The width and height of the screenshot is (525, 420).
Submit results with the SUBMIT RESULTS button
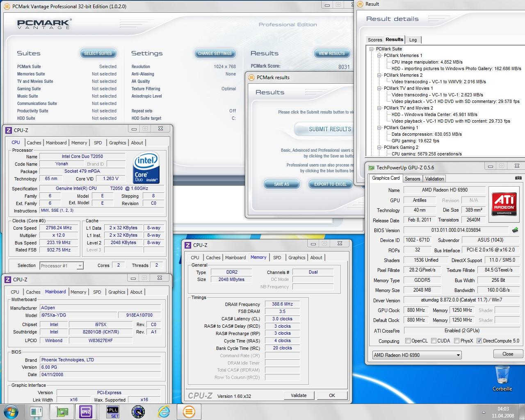[x=324, y=129]
